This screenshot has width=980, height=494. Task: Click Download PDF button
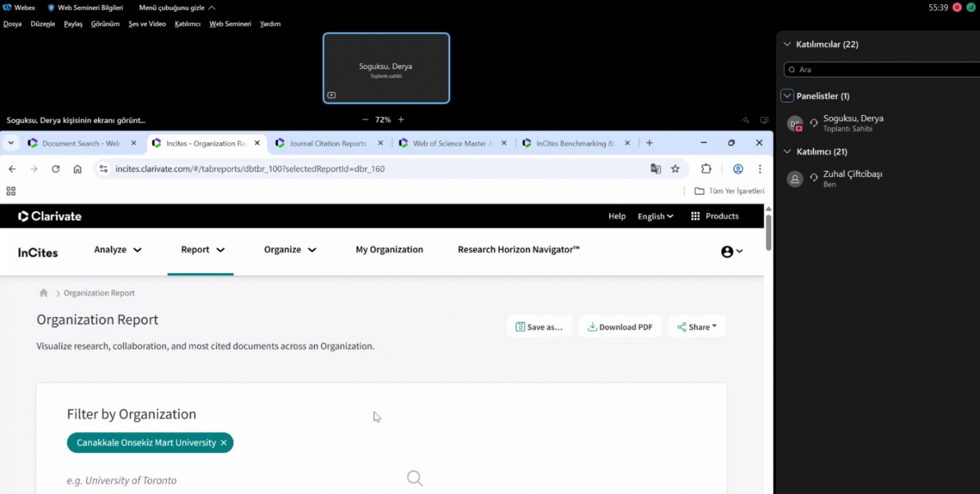[620, 327]
